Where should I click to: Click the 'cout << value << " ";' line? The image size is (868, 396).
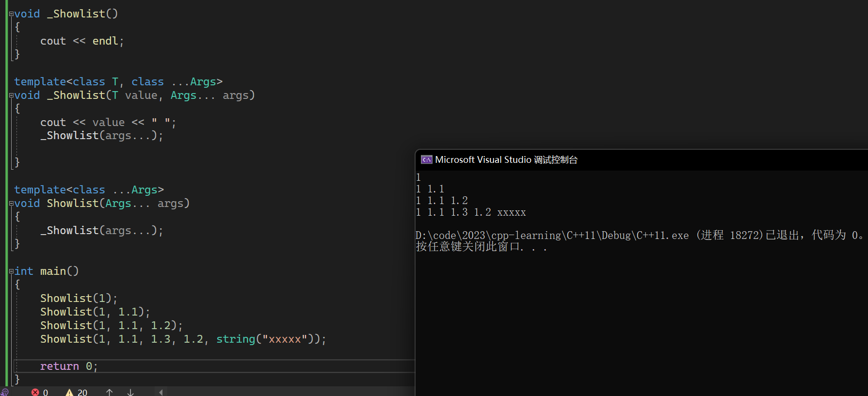[108, 123]
